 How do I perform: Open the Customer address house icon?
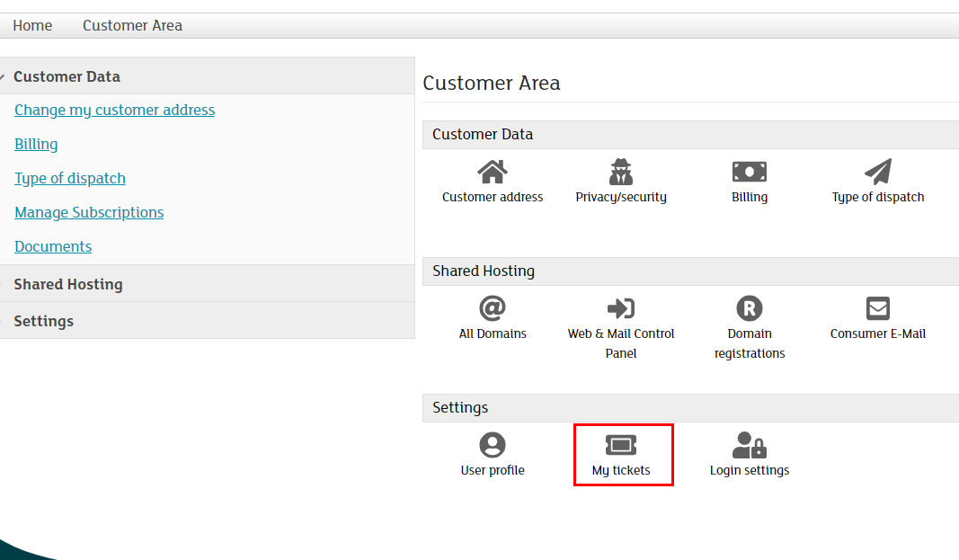(493, 172)
